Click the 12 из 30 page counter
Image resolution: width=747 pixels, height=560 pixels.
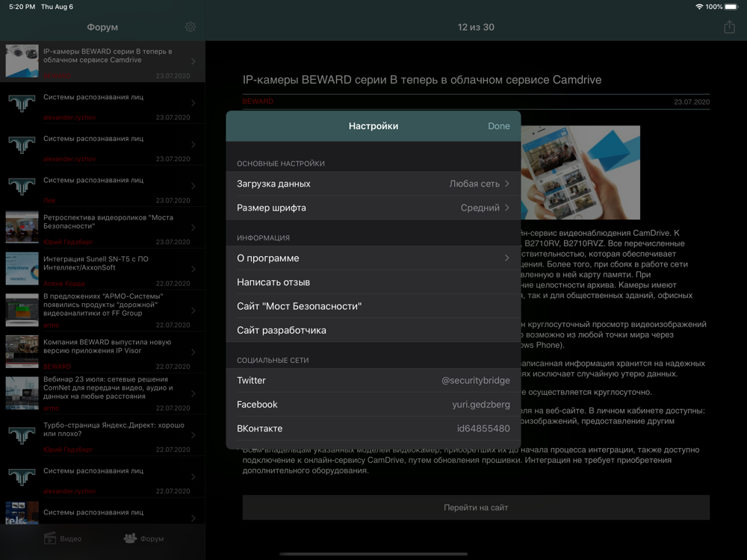[475, 27]
